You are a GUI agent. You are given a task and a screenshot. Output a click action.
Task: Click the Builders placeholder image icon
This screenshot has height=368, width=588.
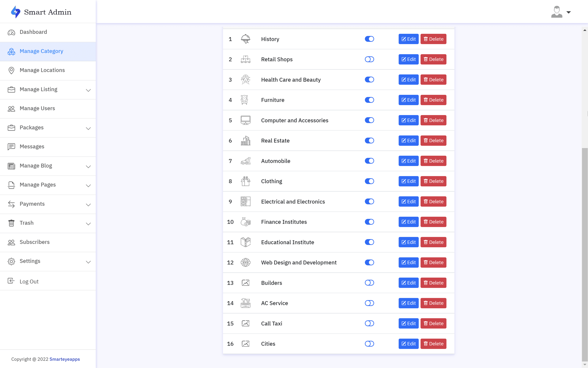pyautogui.click(x=245, y=283)
